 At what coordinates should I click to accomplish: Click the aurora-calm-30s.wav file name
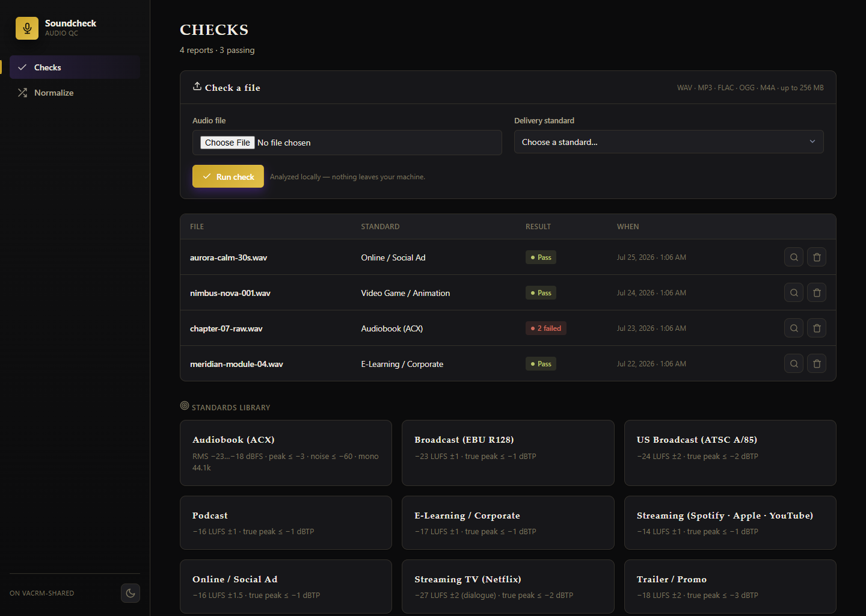(x=229, y=257)
